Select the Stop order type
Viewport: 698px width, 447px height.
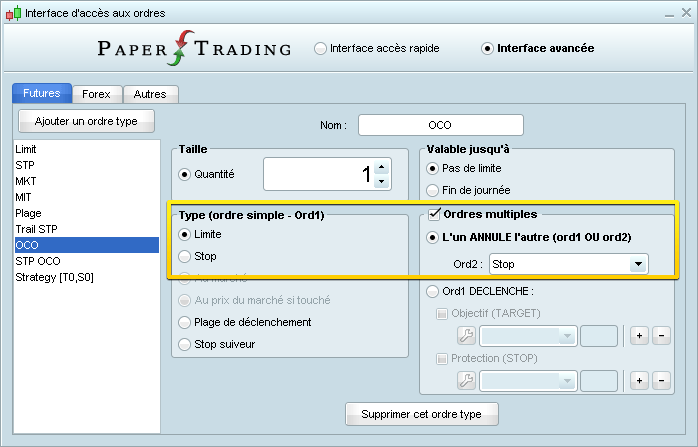[184, 256]
